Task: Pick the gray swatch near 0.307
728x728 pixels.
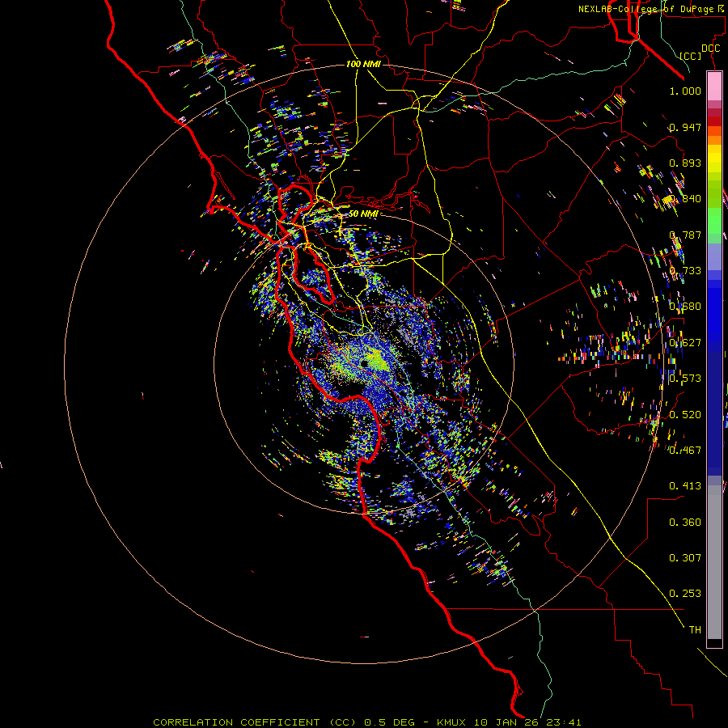Action: [x=714, y=562]
